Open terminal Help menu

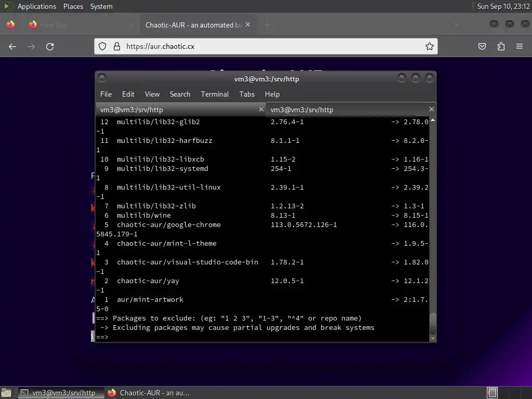point(272,95)
